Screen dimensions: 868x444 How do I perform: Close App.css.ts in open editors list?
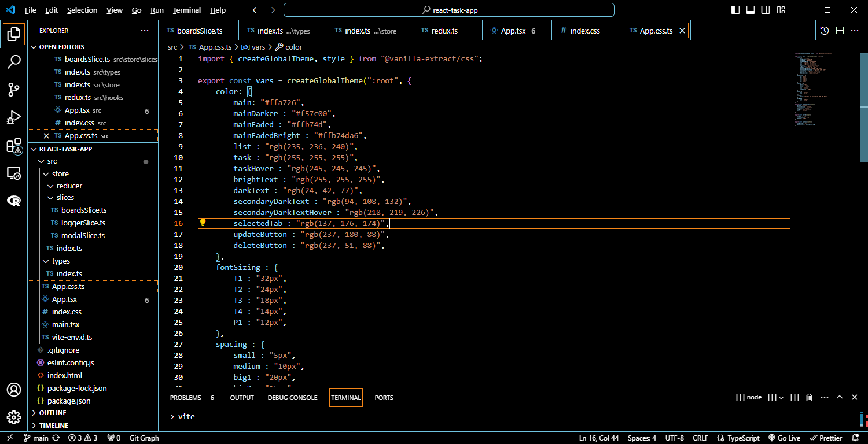click(46, 136)
